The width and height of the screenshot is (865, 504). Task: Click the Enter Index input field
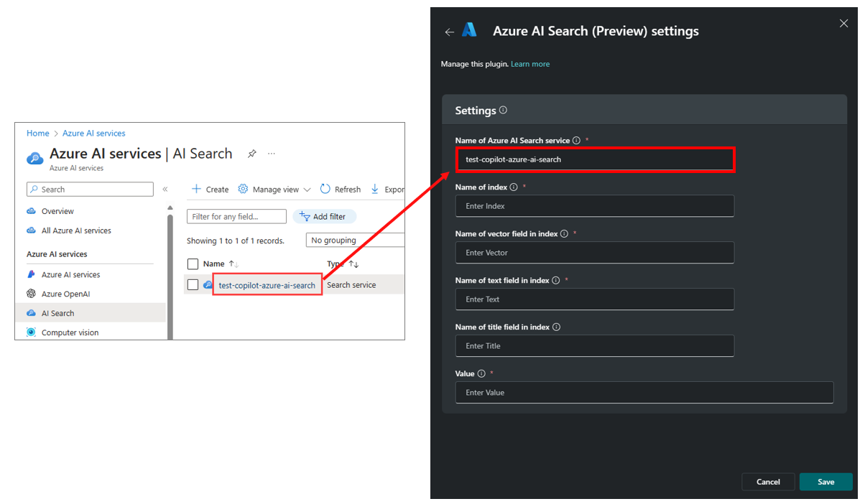coord(595,206)
